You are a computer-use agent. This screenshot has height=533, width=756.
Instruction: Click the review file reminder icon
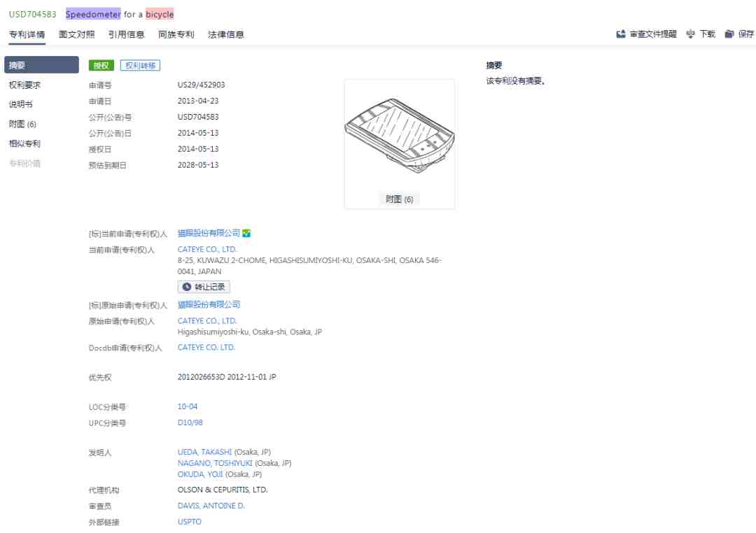click(x=620, y=34)
